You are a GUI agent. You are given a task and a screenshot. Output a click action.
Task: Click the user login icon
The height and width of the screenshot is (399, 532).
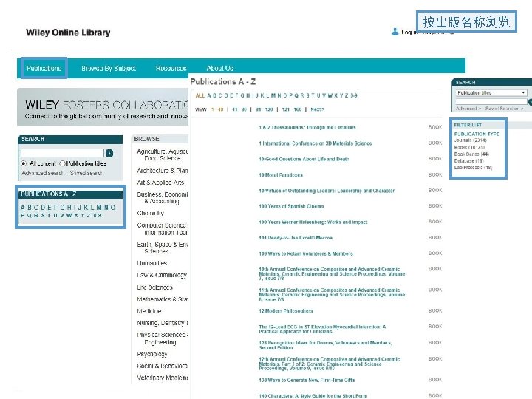pyautogui.click(x=395, y=32)
